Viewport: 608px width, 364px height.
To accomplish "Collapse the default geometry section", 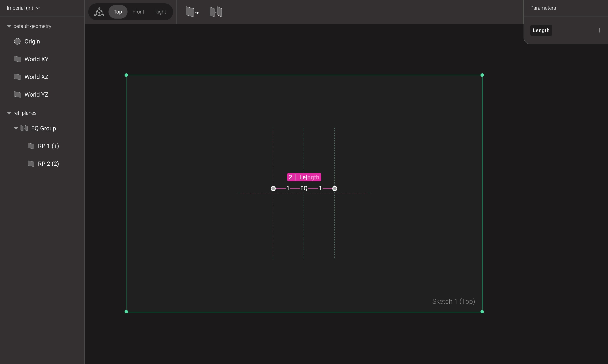I will (x=9, y=26).
